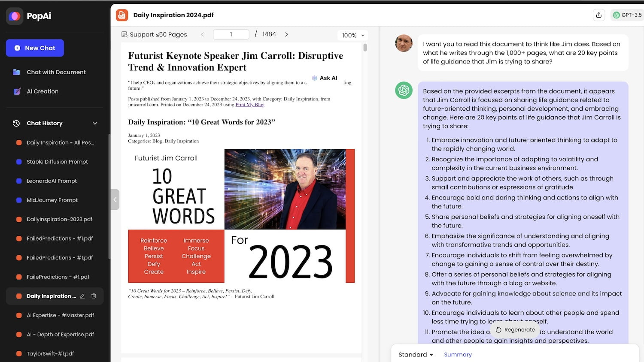Click the Chat with Document folder icon
This screenshot has width=644, height=362.
(16, 72)
